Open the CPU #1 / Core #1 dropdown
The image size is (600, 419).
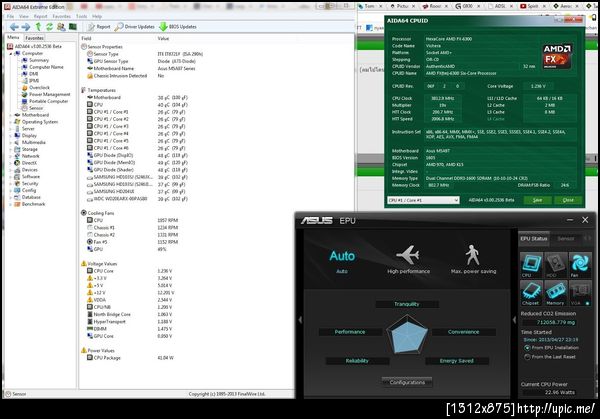[x=423, y=200]
